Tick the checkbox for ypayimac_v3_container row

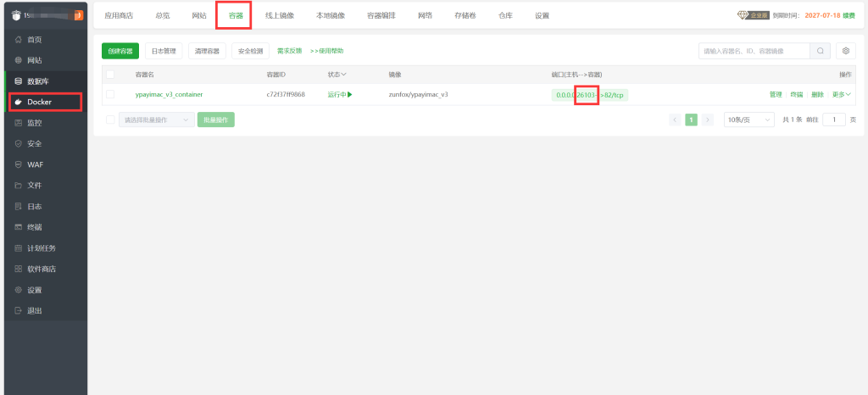[110, 95]
